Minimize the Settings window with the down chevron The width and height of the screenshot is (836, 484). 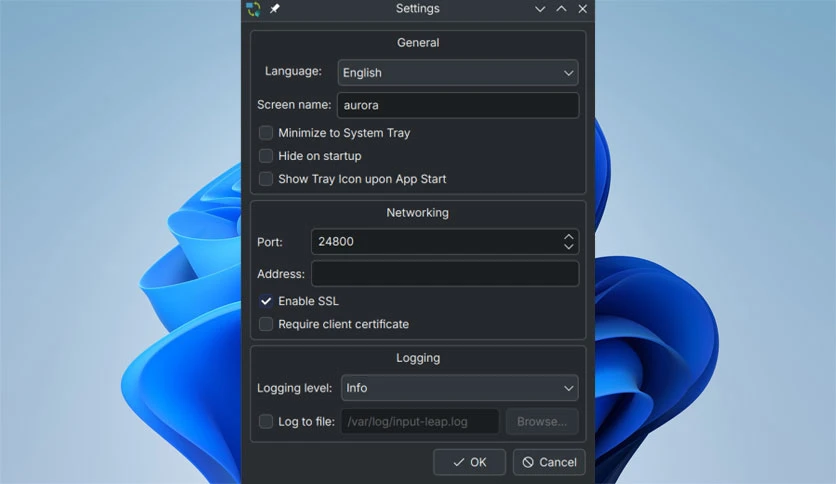pos(540,9)
